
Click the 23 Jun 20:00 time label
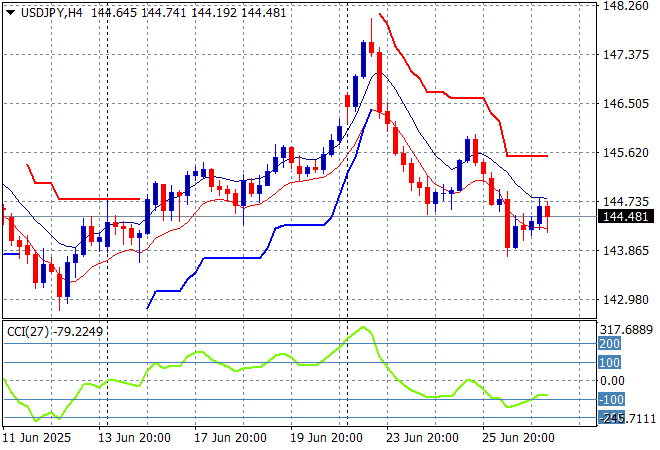click(x=422, y=438)
